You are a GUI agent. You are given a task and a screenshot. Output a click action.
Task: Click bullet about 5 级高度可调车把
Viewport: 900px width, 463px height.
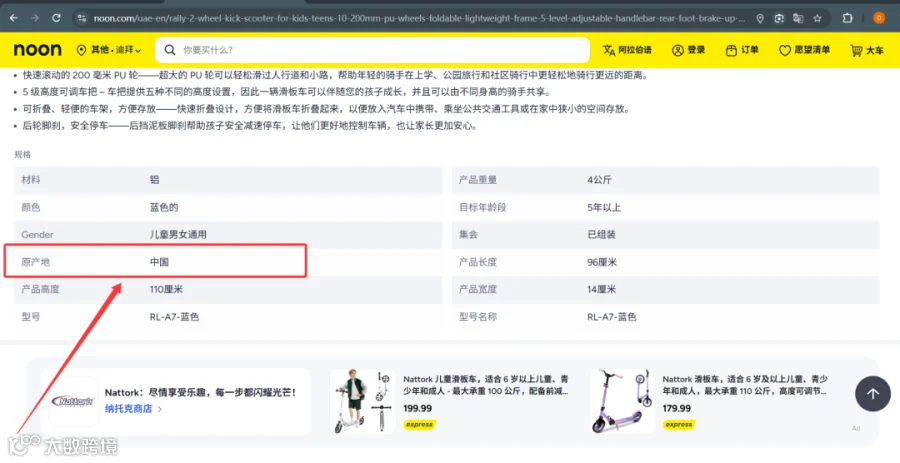(x=286, y=92)
